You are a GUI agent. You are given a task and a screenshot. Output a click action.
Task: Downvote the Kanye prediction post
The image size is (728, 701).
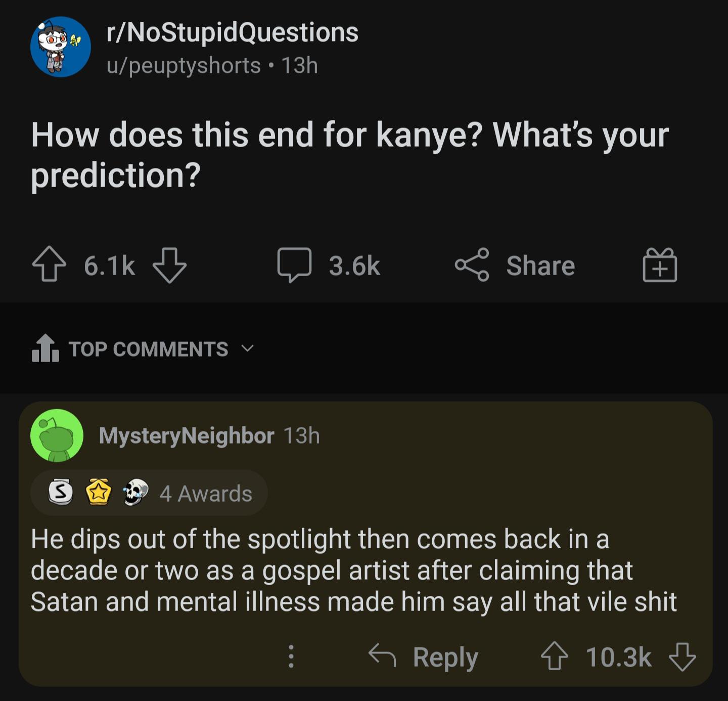point(169,265)
